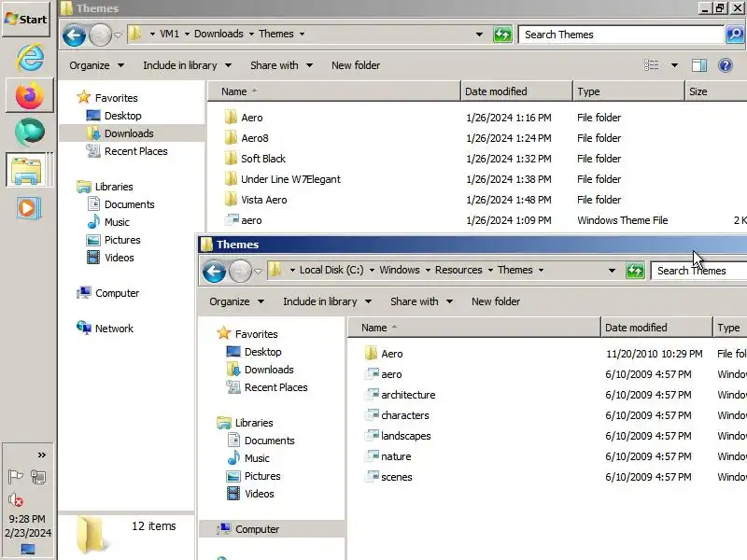Screen dimensions: 747x560
Task: Select the Windows Explorer taskbar icon
Action: point(27,171)
